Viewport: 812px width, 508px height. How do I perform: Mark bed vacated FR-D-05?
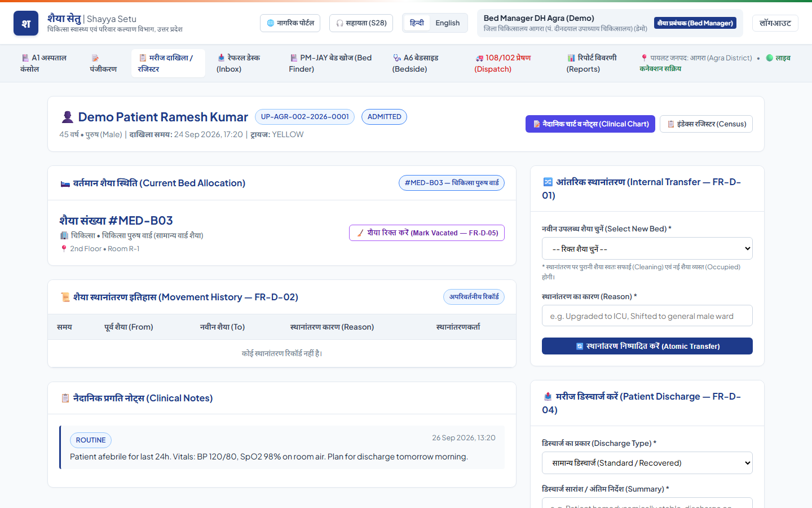tap(427, 233)
